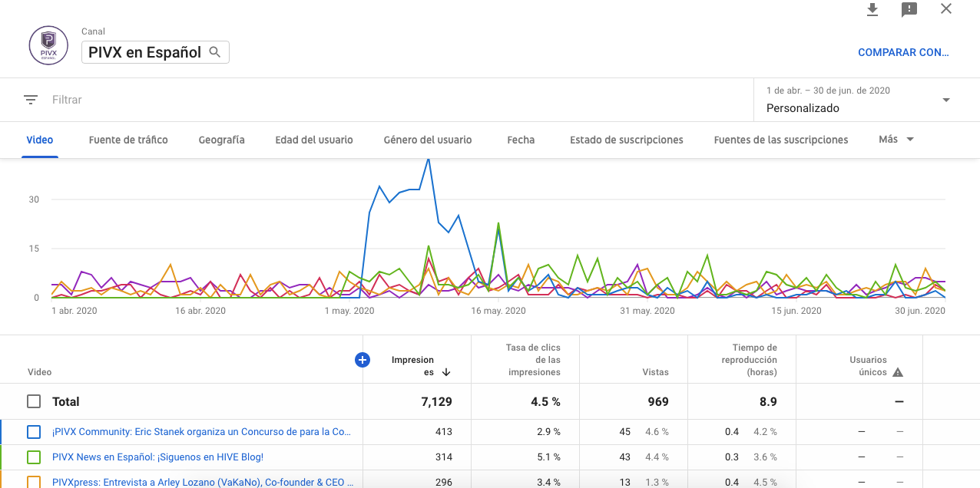Viewport: 980px width, 488px height.
Task: Click the search magnifier in channel field
Action: click(x=215, y=52)
